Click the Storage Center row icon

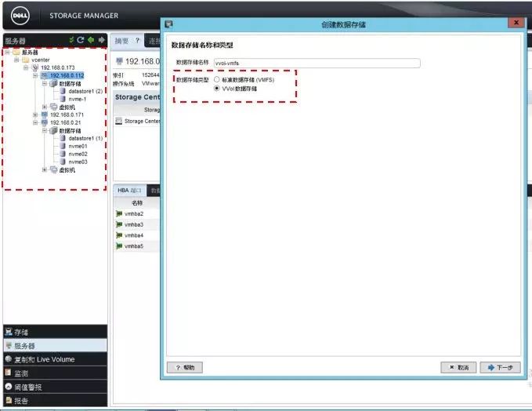pyautogui.click(x=119, y=122)
